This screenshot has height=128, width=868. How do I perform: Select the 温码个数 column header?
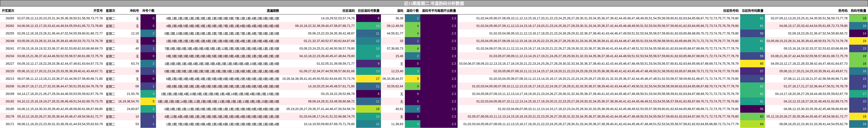(x=413, y=11)
